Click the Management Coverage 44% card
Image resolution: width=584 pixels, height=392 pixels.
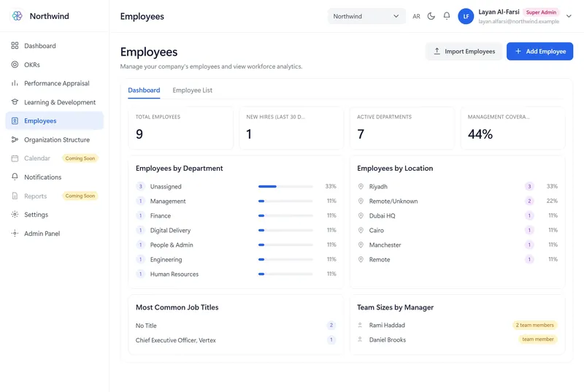(x=513, y=128)
